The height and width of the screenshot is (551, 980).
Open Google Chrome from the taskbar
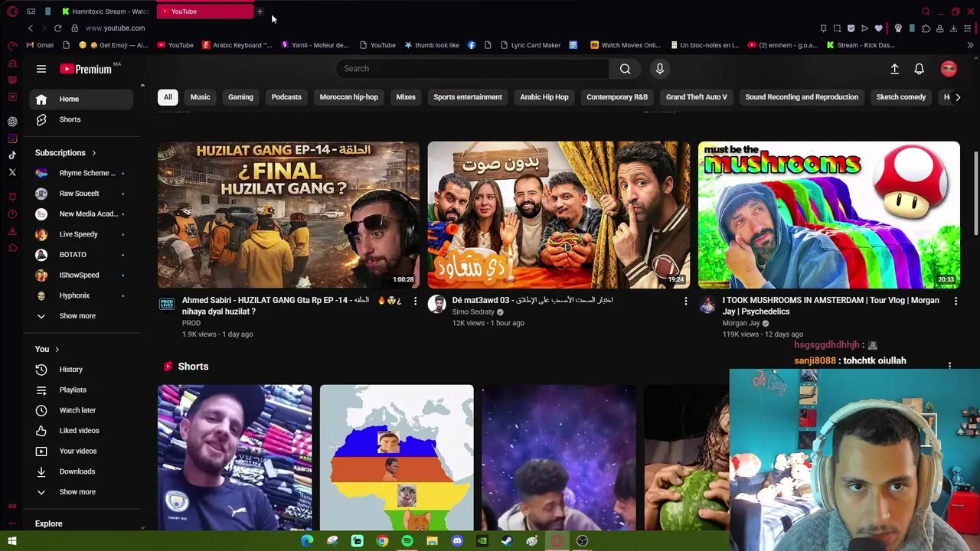point(382,541)
